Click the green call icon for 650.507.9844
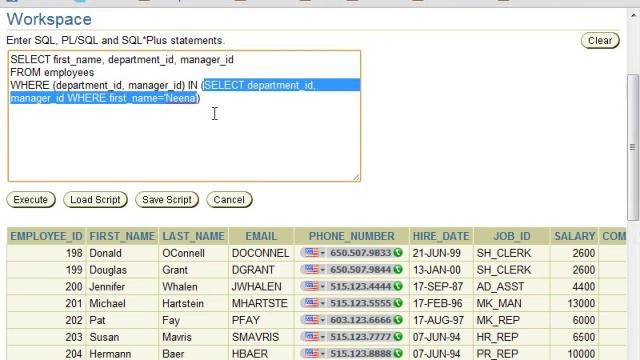The height and width of the screenshot is (360, 640). 398,269
